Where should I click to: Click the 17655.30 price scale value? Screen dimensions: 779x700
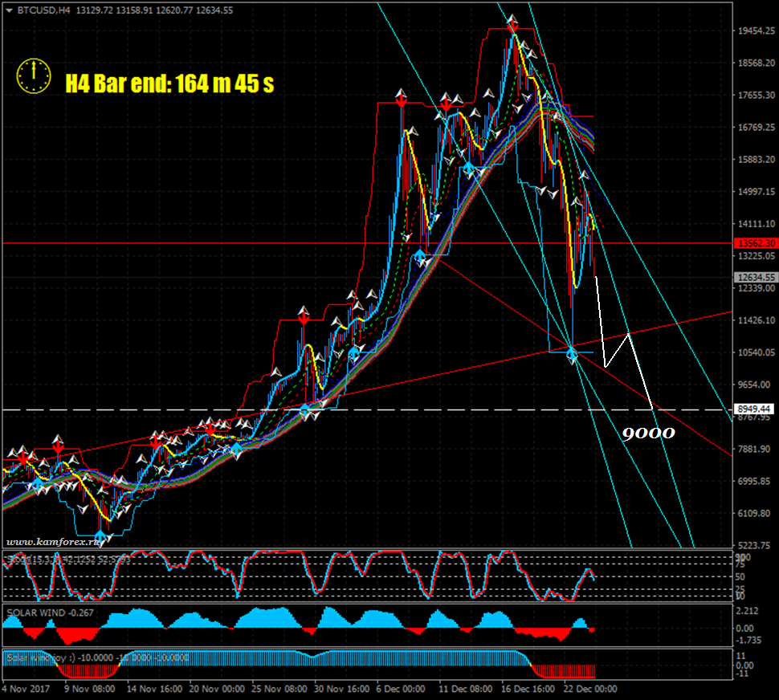757,96
